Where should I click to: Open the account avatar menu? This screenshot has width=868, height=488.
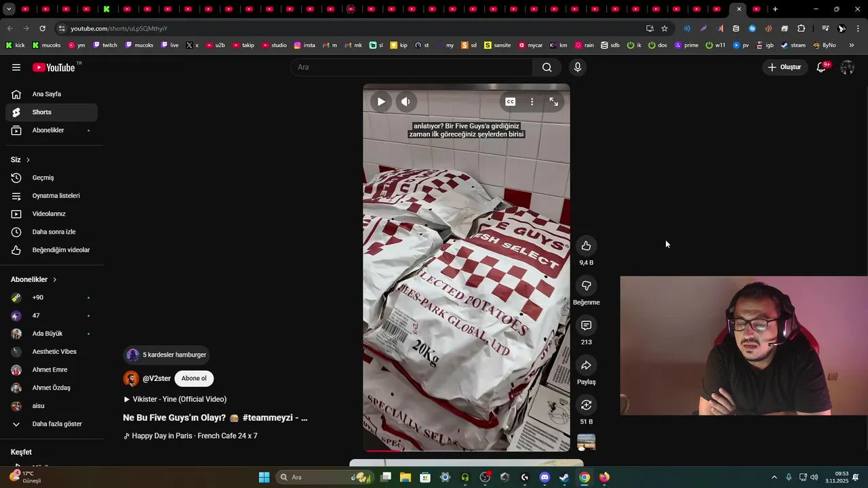[847, 67]
